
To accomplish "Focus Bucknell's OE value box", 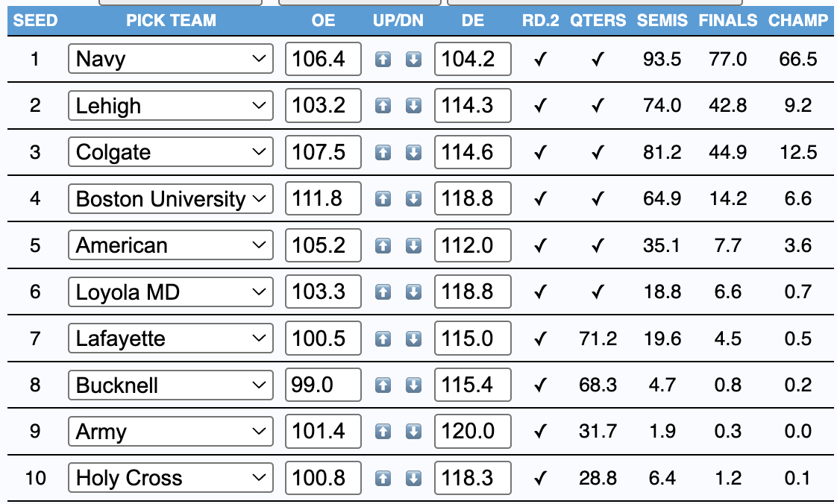I will (323, 385).
